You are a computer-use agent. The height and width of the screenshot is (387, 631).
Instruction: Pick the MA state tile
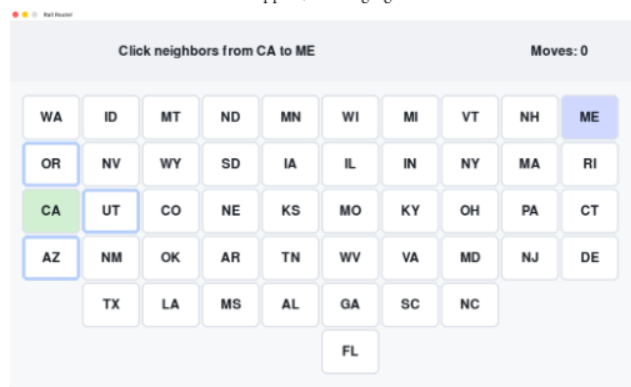(530, 164)
